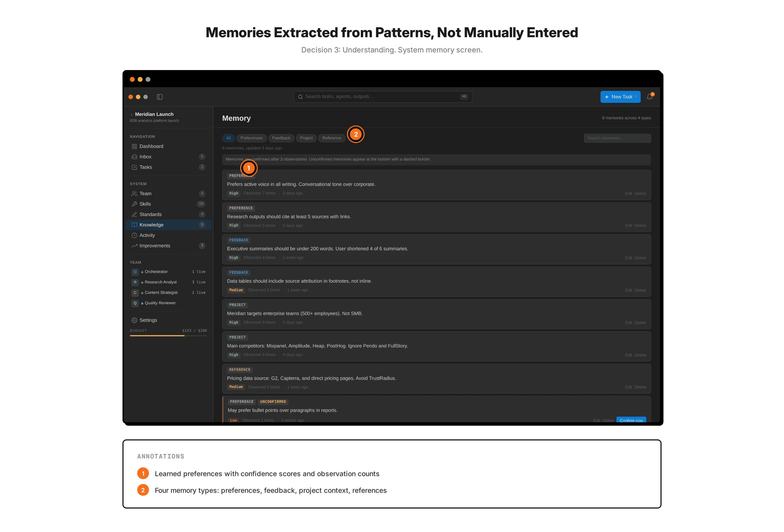
Task: Edit the executive summaries feedback memory
Action: pos(628,258)
